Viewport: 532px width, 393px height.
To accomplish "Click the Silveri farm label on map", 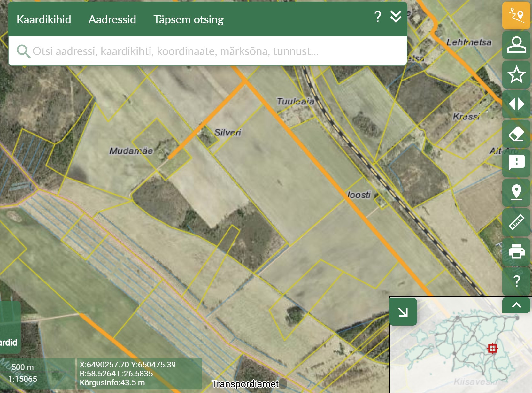I will click(228, 132).
